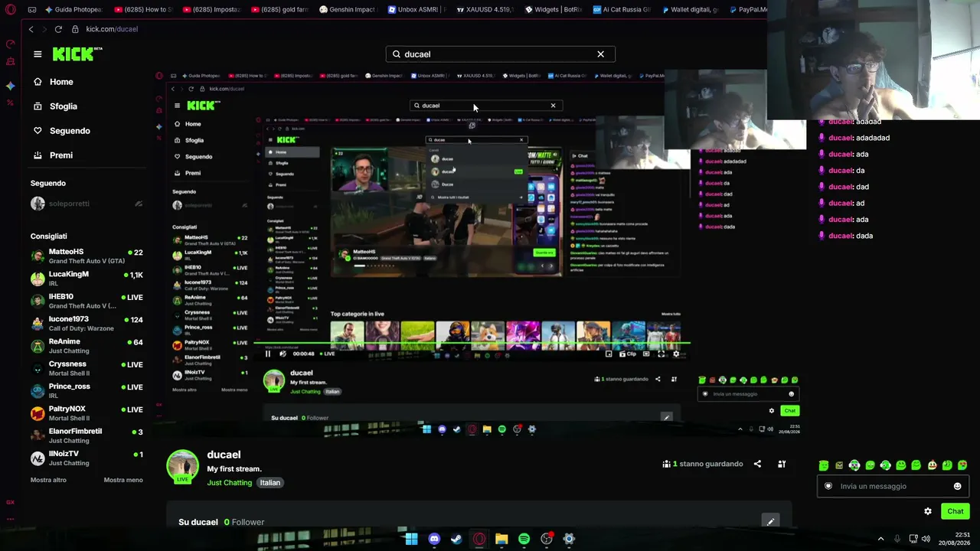Screen dimensions: 980x551
Task: Open the emoji picker in chat input
Action: pos(957,486)
